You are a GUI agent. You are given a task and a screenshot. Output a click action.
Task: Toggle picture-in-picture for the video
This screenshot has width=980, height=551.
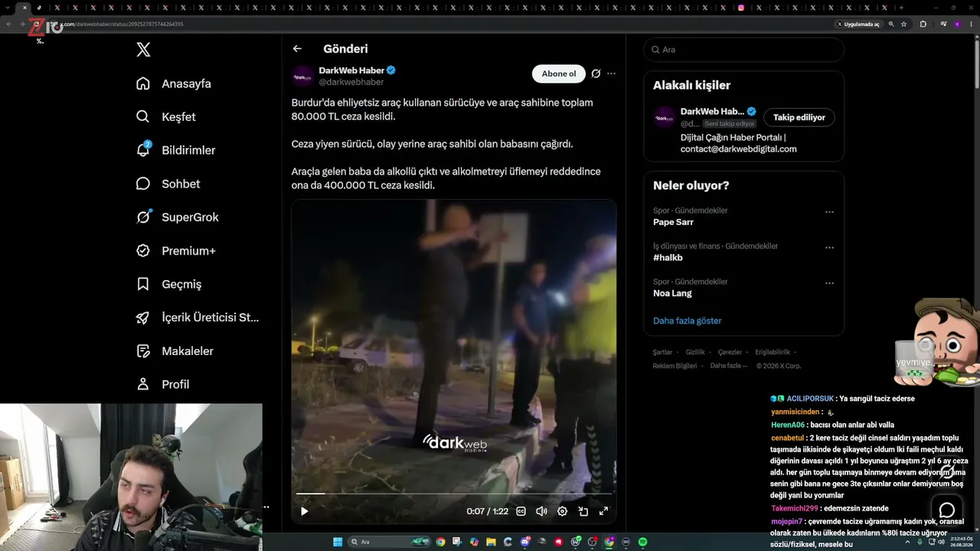point(583,511)
